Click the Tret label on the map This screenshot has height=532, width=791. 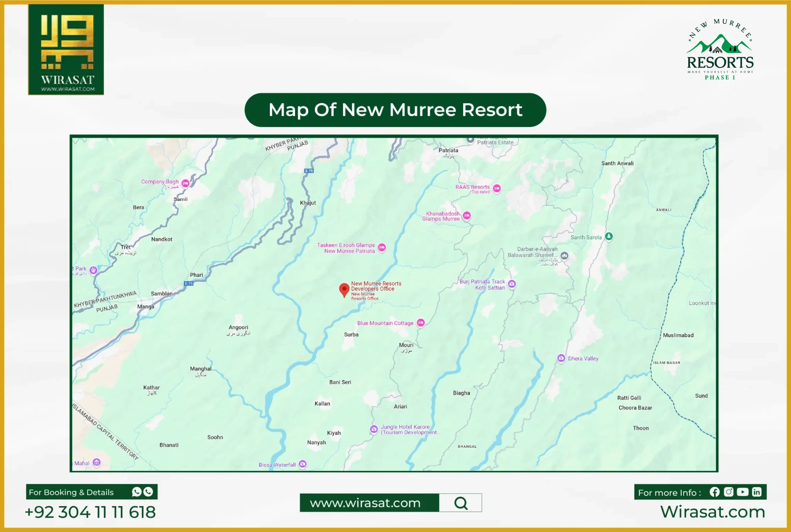click(126, 247)
